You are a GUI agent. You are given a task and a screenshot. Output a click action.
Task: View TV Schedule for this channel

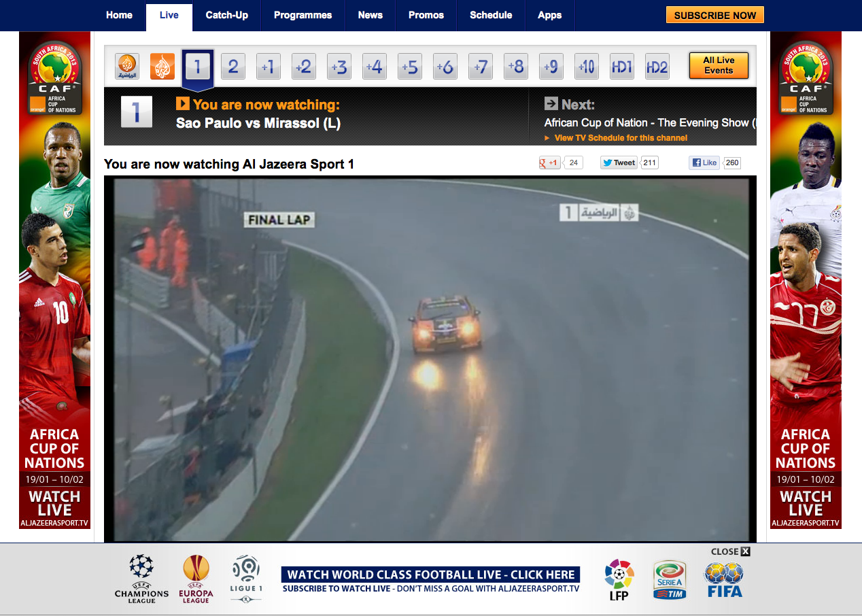tap(621, 138)
